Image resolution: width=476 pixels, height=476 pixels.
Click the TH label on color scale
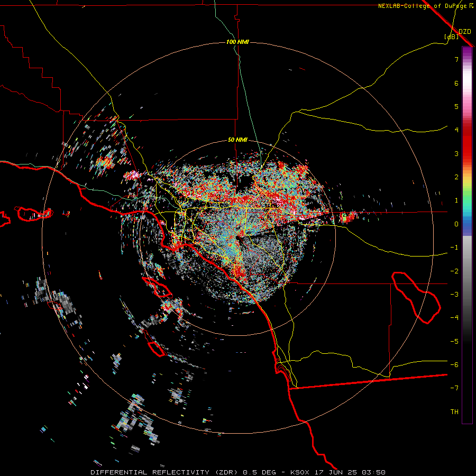(x=454, y=412)
